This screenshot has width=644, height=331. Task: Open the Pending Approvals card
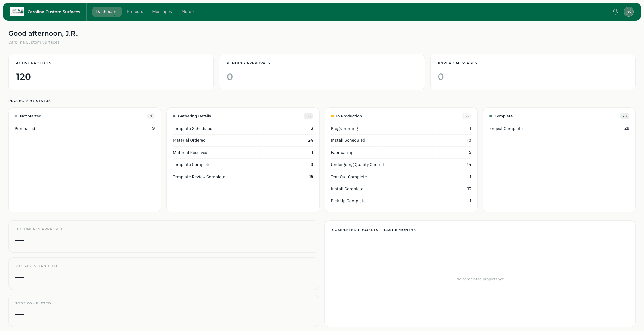pos(322,72)
